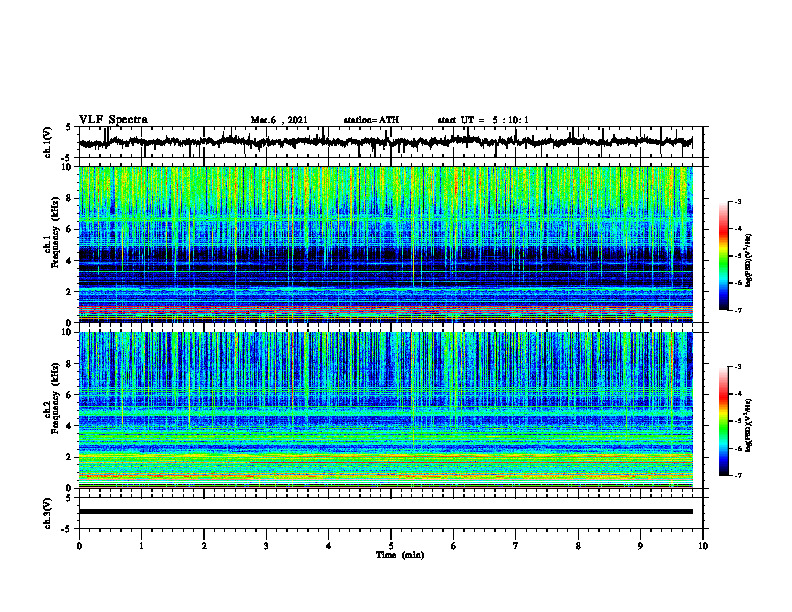Click the ch.2 "Frequency (kHz)" axis label
The height and width of the screenshot is (612, 792).
tap(55, 397)
